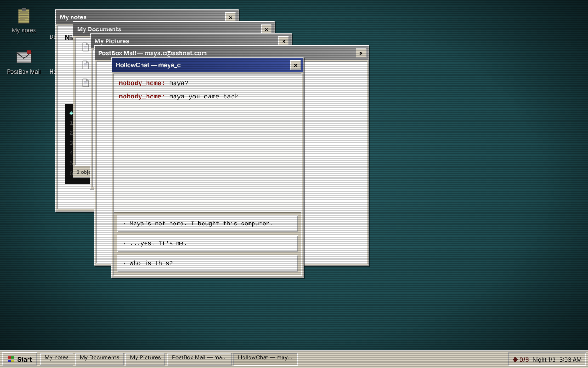Select third document file icon in My Documents
Image resolution: width=588 pixels, height=368 pixels.
click(x=85, y=83)
